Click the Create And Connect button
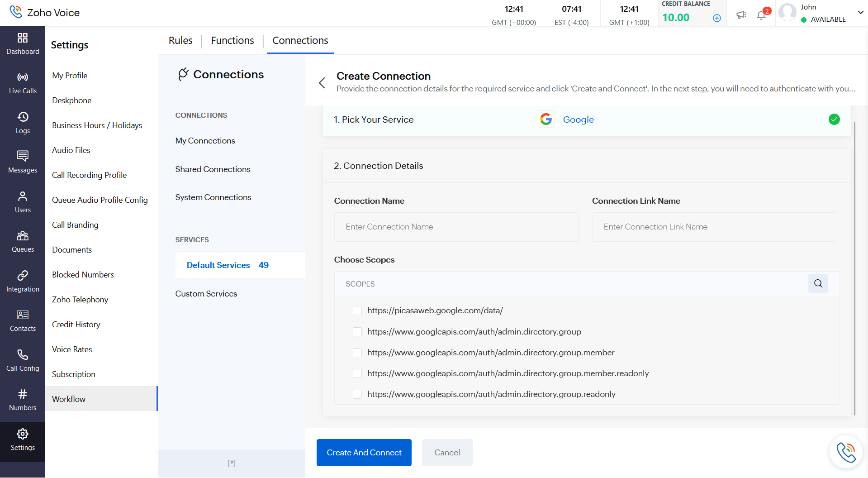The height and width of the screenshot is (478, 868). pos(364,453)
